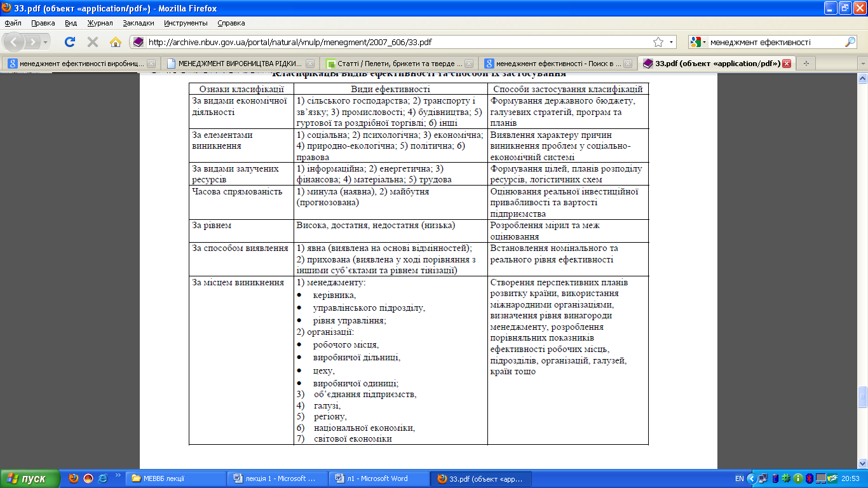The height and width of the screenshot is (488, 868).
Task: Click the 'світової економіки' list item
Action: tap(353, 439)
